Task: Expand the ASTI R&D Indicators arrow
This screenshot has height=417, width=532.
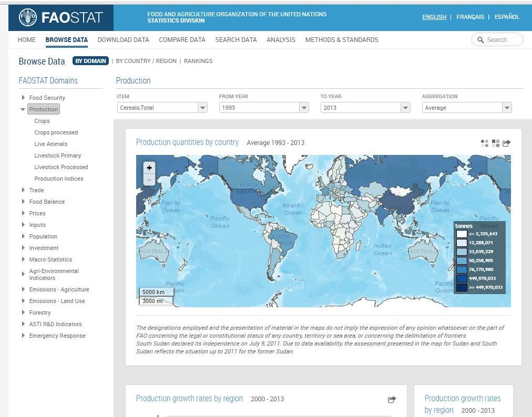Action: 23,324
